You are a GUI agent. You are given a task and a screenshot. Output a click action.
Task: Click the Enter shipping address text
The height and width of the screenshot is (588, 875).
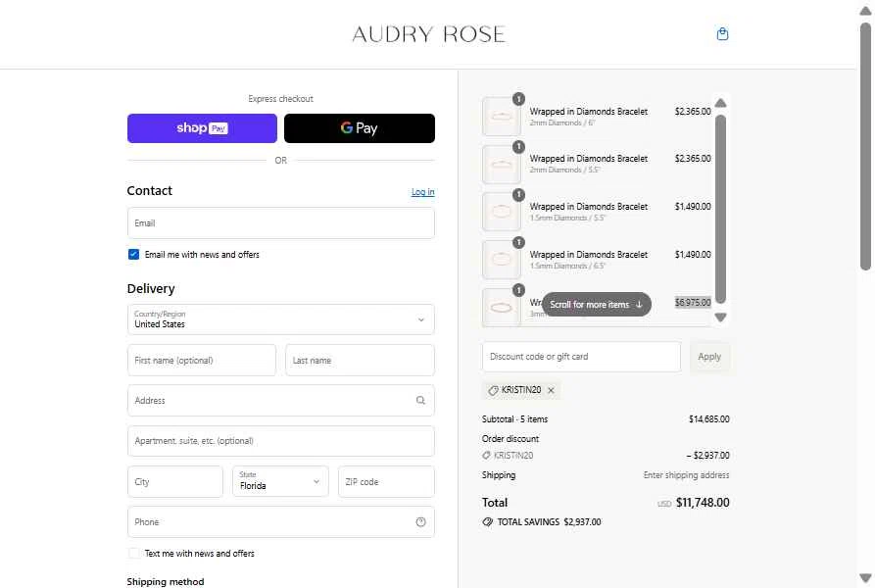tap(686, 475)
